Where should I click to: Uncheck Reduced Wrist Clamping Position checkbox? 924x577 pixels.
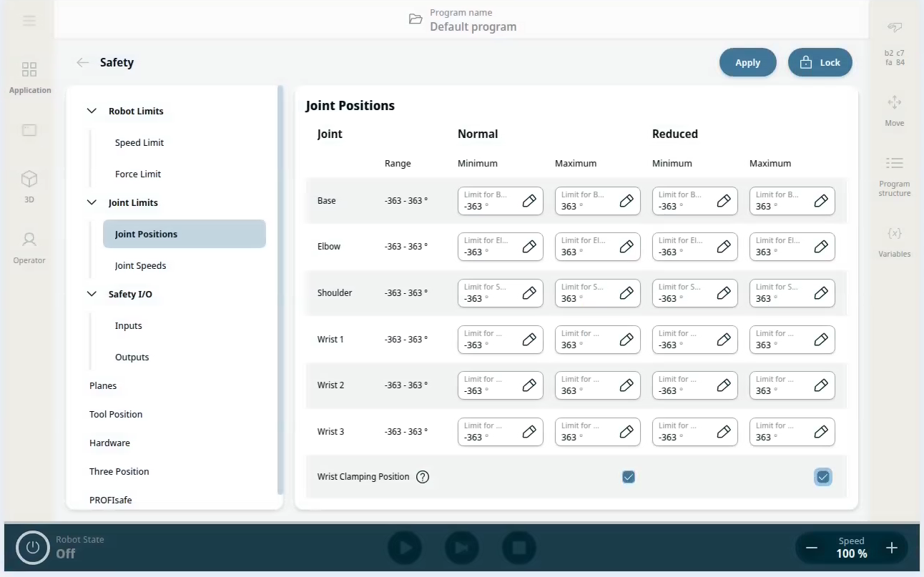point(823,477)
